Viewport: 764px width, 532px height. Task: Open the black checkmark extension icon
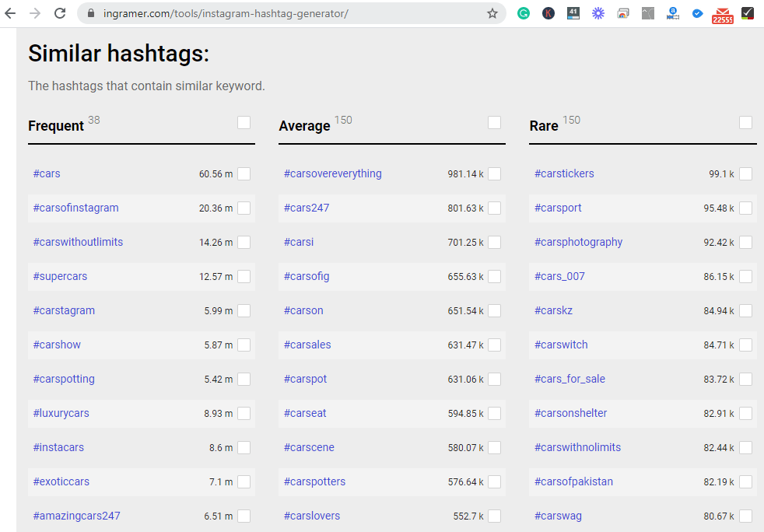[x=747, y=13]
